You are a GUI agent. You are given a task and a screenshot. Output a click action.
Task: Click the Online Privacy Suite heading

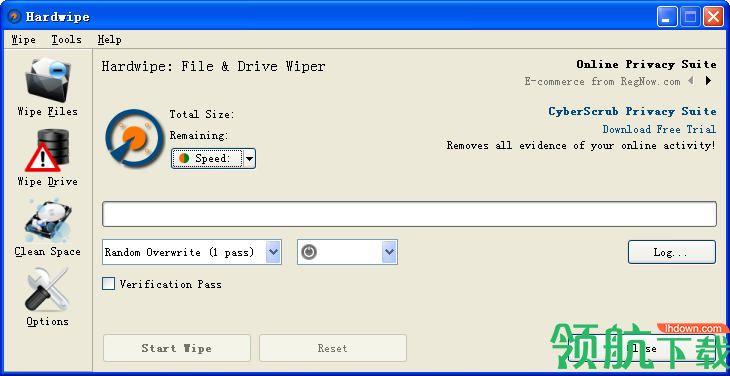click(646, 64)
